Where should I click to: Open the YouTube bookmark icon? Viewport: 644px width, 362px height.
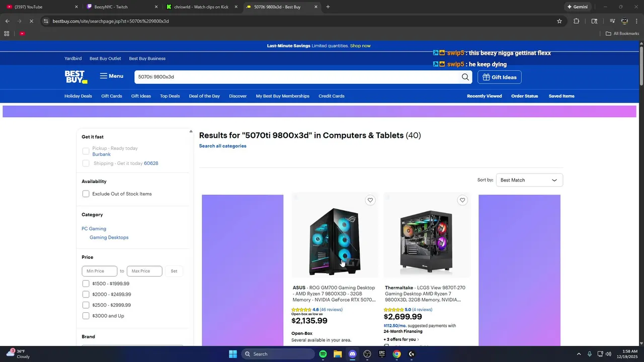point(22,34)
